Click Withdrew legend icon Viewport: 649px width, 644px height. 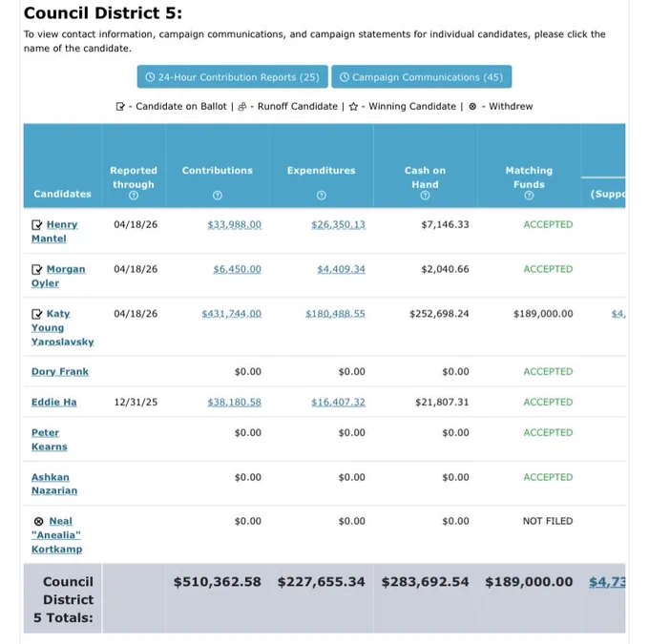(x=472, y=106)
